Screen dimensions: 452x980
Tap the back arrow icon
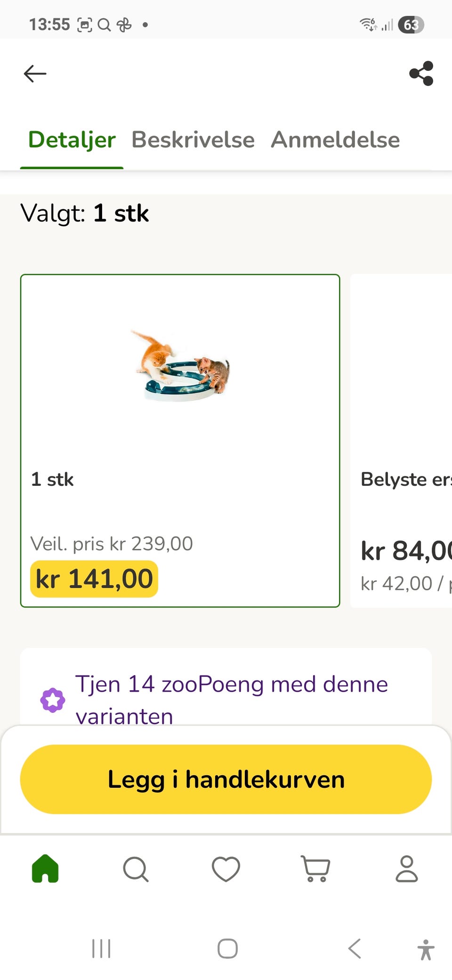[x=35, y=74]
